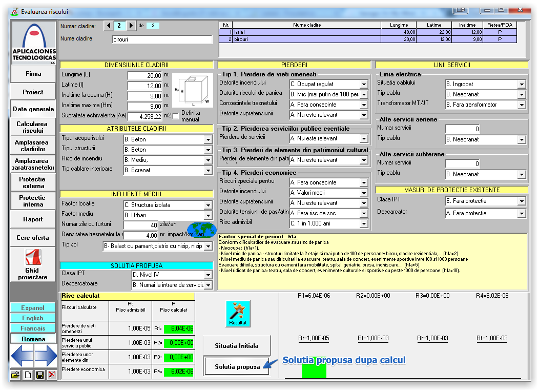
Task: Open the PDF Ghid proiectare icon
Action: click(33, 257)
